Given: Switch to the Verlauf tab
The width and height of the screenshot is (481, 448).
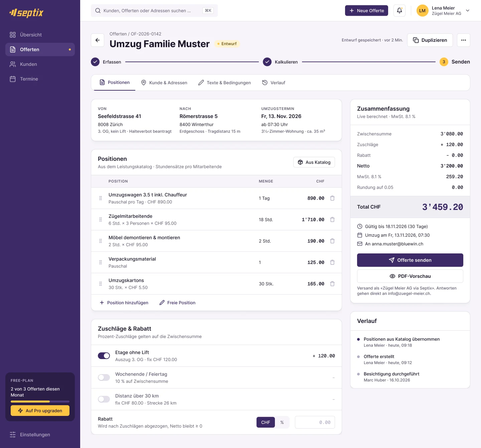Looking at the screenshot, I should pyautogui.click(x=274, y=83).
